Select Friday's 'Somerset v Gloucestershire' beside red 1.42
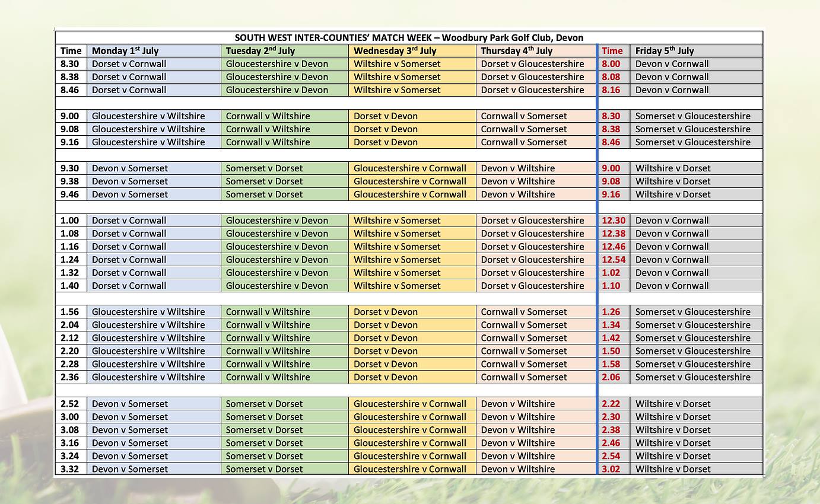 [697, 337]
